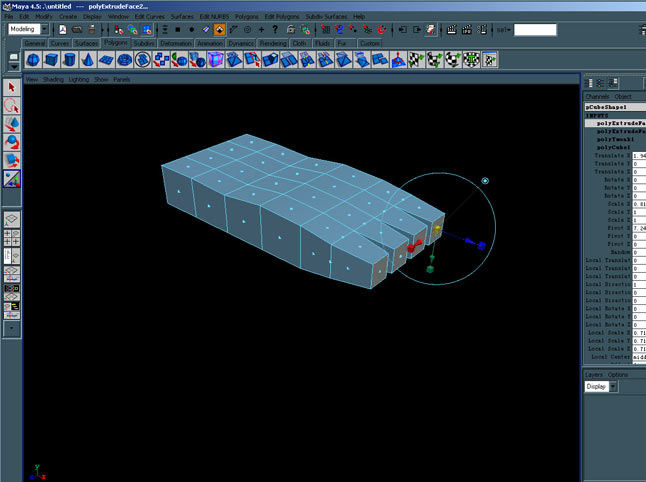Create a polygon torus from the shelf

click(x=124, y=60)
